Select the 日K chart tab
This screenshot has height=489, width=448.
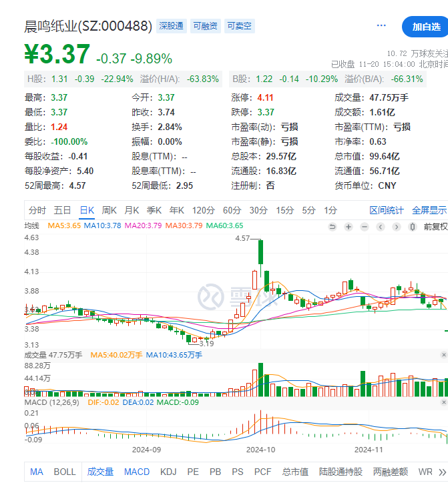87,211
